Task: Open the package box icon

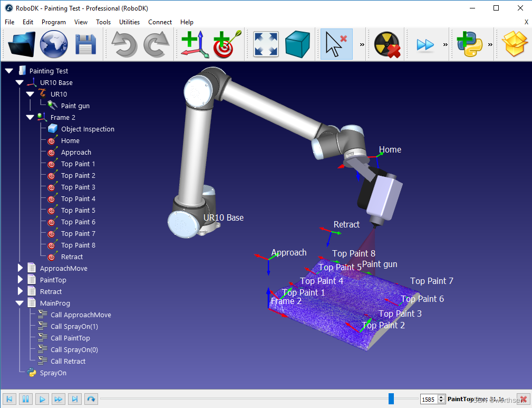Action: (515, 44)
